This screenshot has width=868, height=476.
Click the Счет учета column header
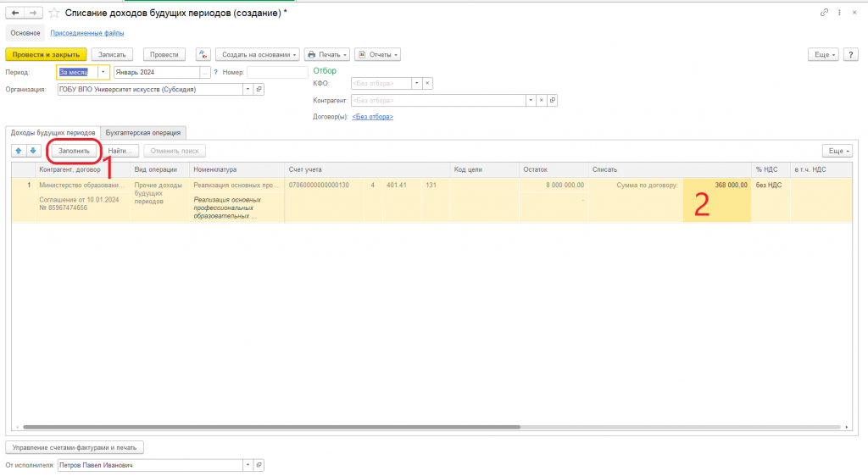point(367,169)
